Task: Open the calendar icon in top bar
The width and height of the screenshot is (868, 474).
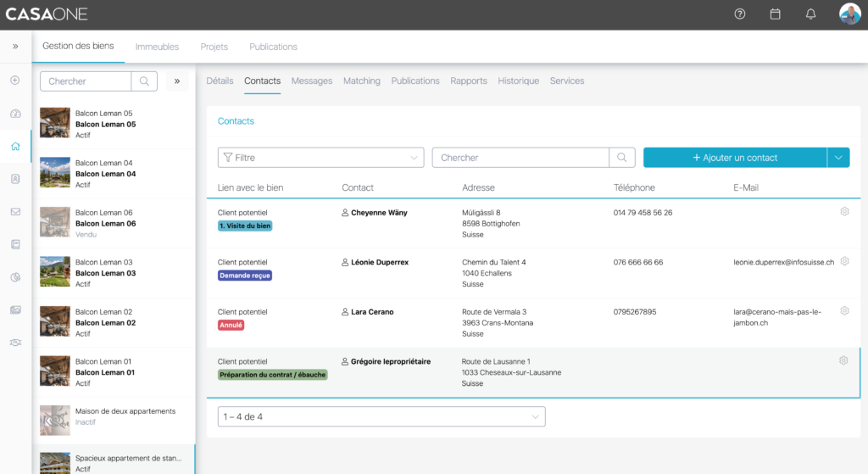Action: [775, 14]
